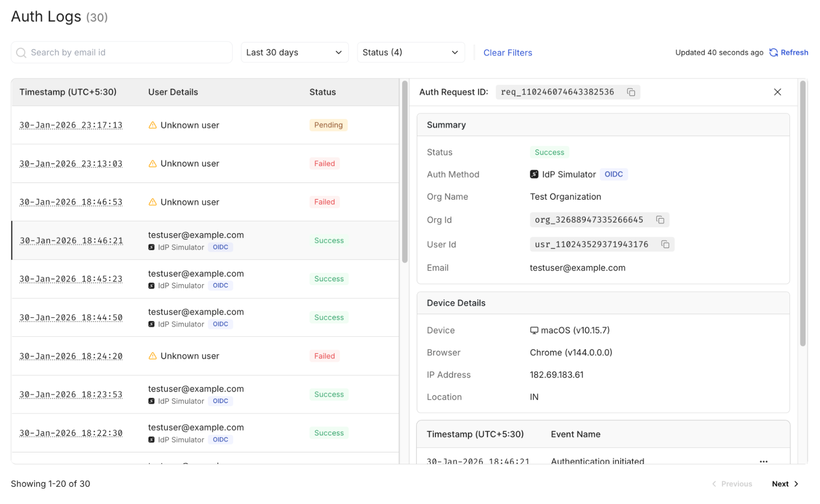Viewport: 820px width, 504px height.
Task: Click the refresh circular arrow icon
Action: [x=773, y=52]
